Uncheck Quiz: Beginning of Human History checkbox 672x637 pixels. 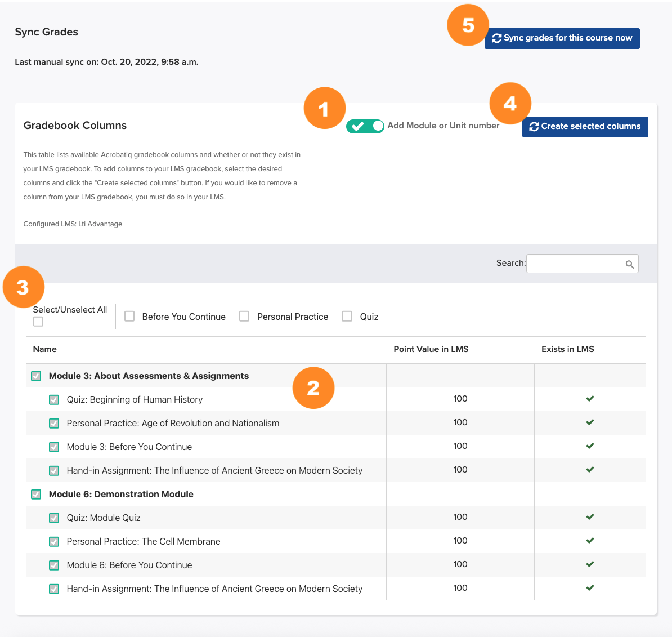click(54, 400)
